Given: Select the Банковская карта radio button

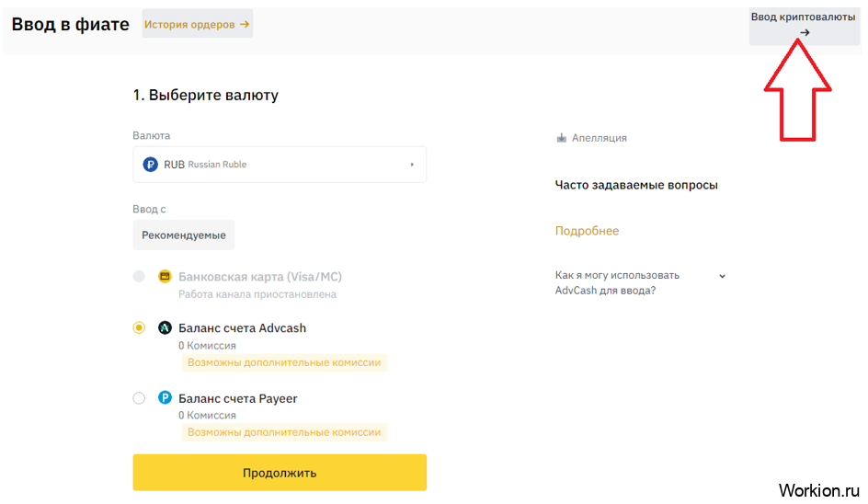Looking at the screenshot, I should [x=139, y=276].
